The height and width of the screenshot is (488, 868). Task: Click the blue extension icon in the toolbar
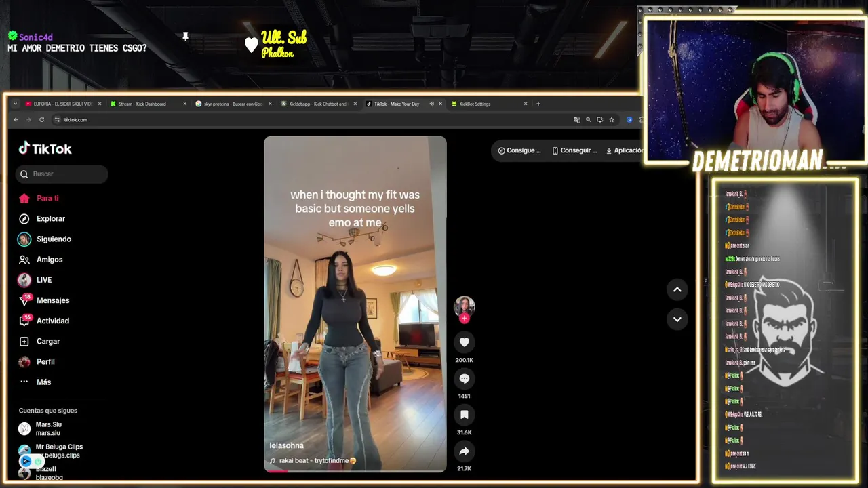[629, 119]
